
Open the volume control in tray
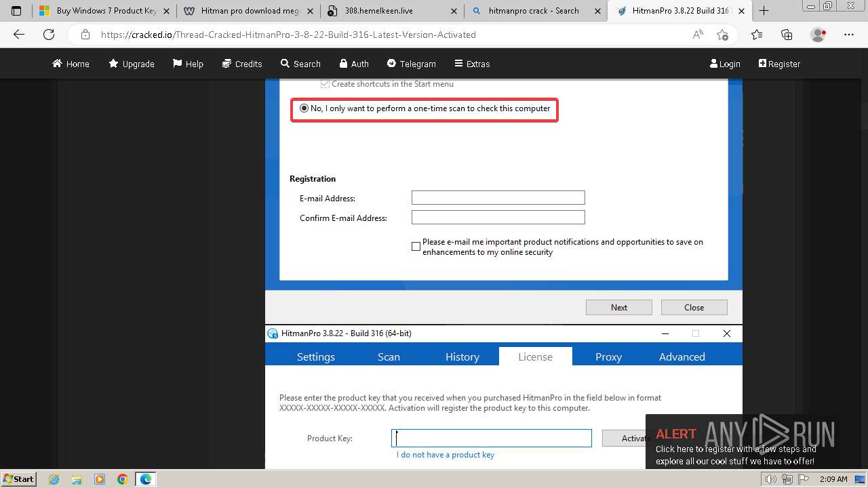[770, 479]
